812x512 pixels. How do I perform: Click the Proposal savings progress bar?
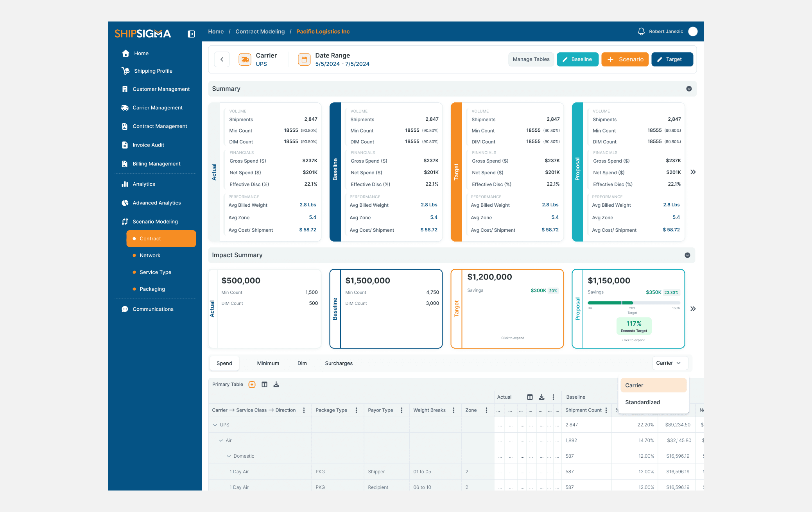click(633, 303)
